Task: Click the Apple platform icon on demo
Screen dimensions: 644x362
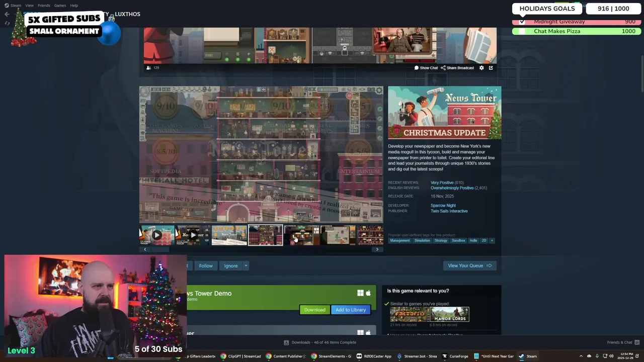Action: pos(368,293)
